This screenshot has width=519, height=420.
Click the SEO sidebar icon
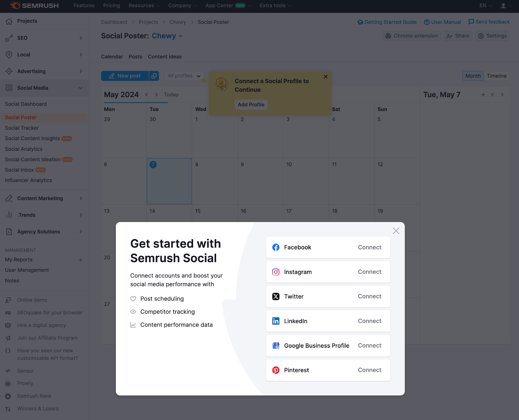9,38
